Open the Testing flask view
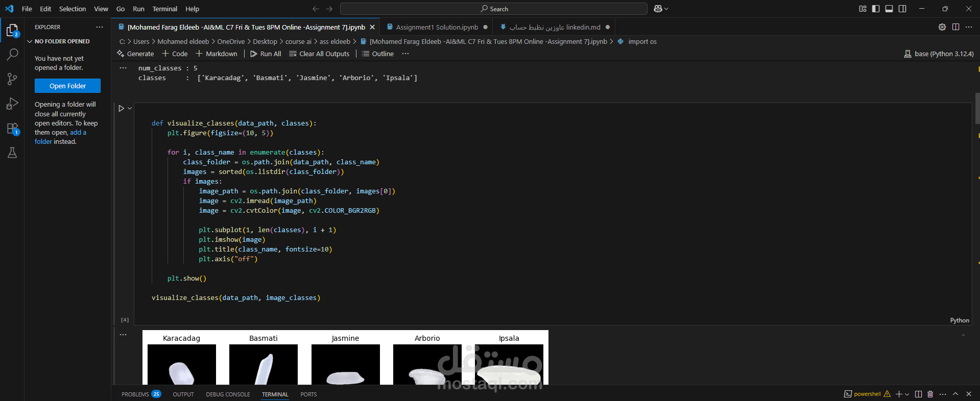980x401 pixels. [x=12, y=153]
